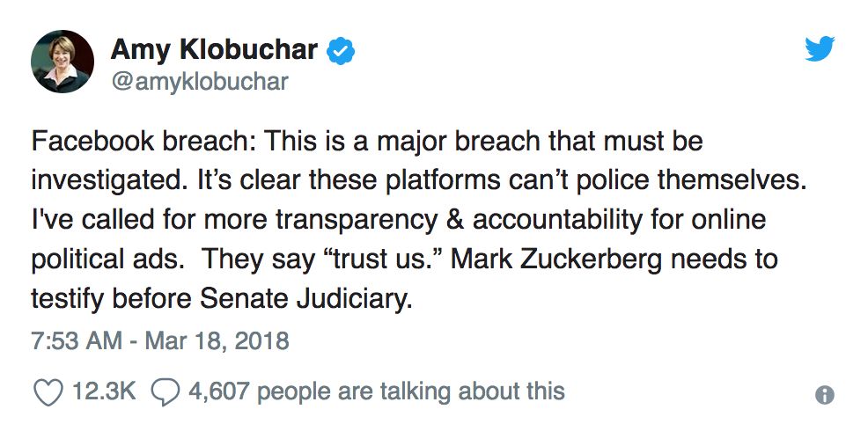Open the tweet info icon
The width and height of the screenshot is (868, 424).
pos(825,395)
